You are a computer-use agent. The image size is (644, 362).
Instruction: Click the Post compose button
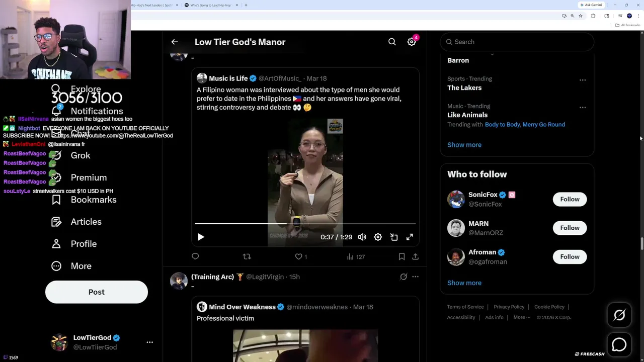coord(97,292)
